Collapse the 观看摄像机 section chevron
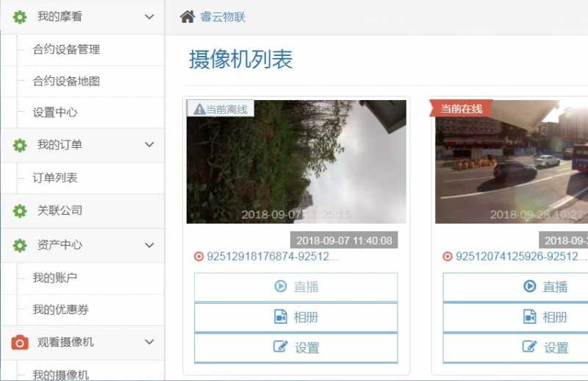Image resolution: width=588 pixels, height=381 pixels. click(149, 343)
